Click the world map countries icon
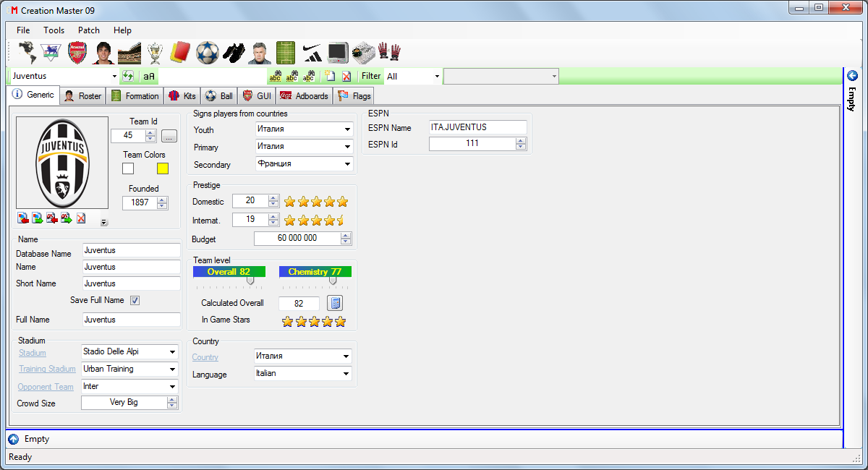Viewport: 868px width, 470px height. [26, 53]
